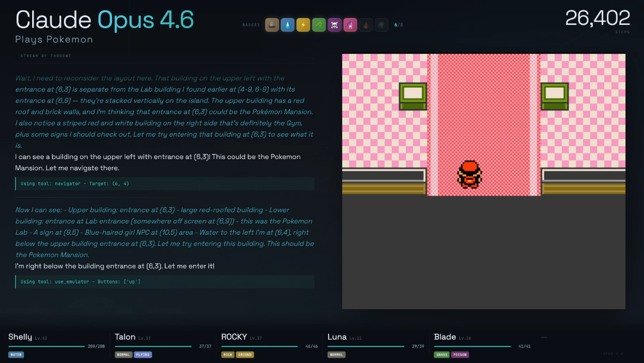The width and height of the screenshot is (644, 363).
Task: Click Talon's FLYING type tag
Action: tap(143, 355)
